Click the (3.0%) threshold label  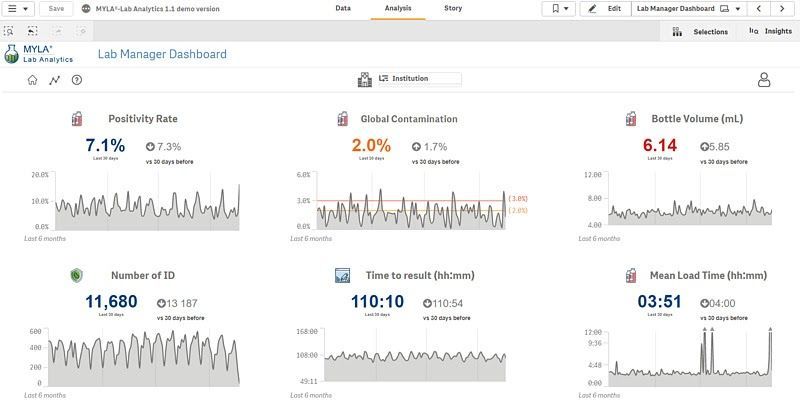[518, 198]
